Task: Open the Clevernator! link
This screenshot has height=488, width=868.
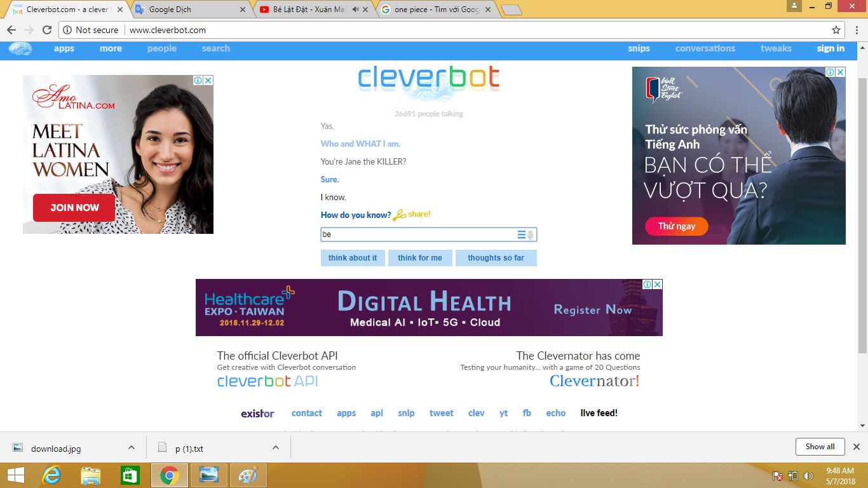Action: (595, 381)
